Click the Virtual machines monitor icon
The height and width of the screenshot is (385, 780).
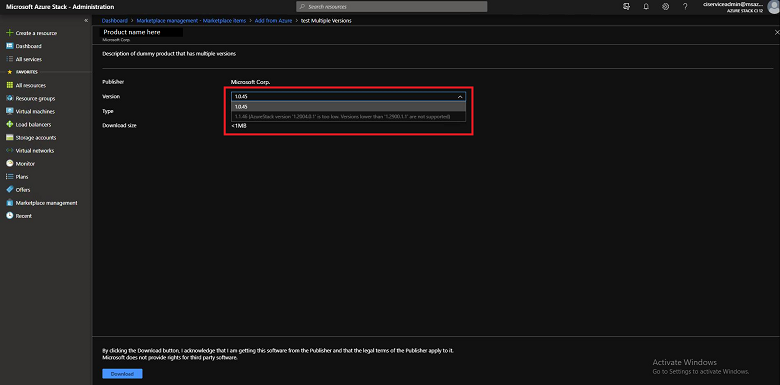click(x=9, y=111)
